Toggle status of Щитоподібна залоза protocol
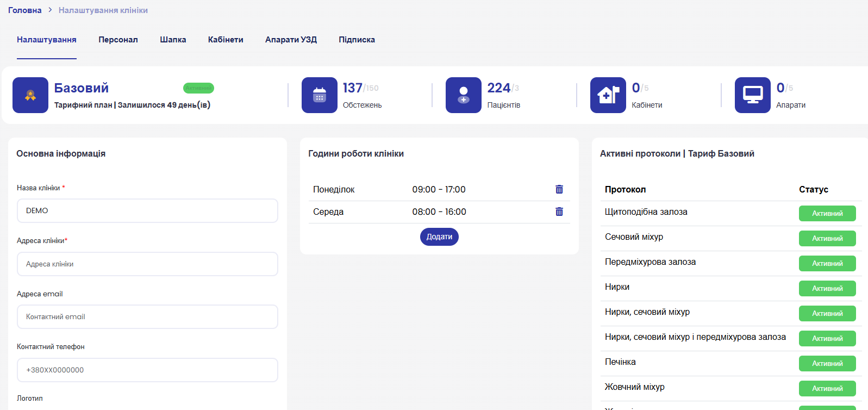Viewport: 868px width, 410px height. tap(827, 214)
